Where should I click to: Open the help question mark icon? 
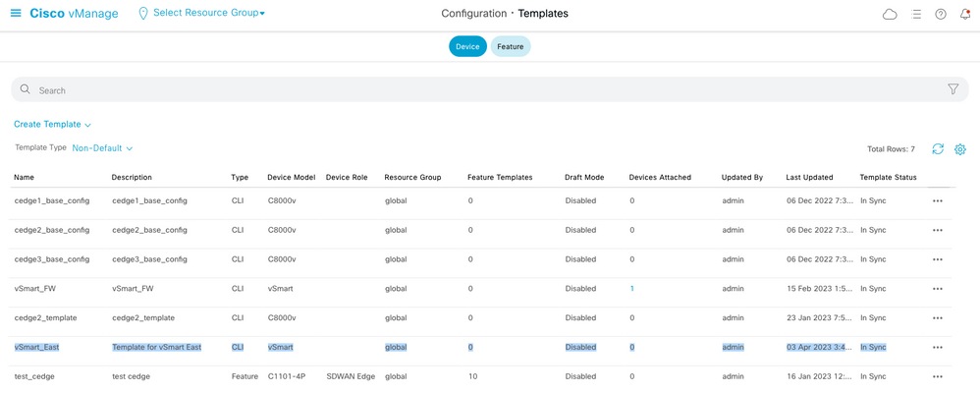click(940, 15)
